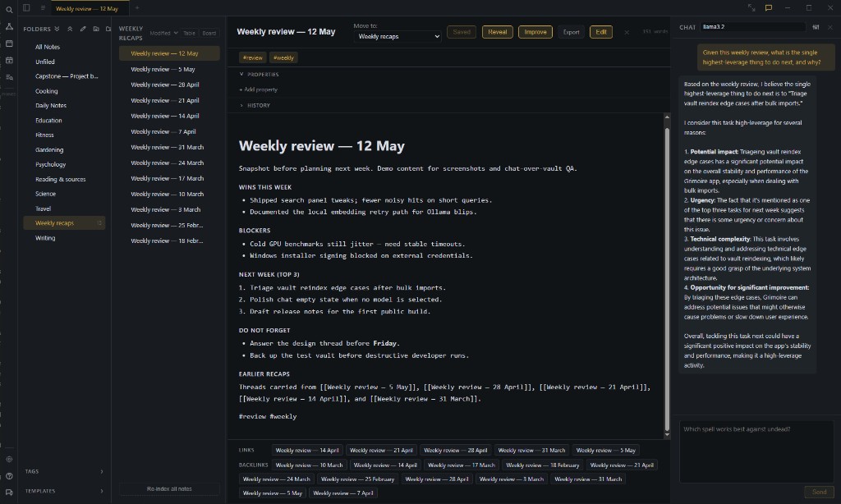The image size is (841, 504).
Task: Close the note with X next to Edit
Action: [x=627, y=32]
